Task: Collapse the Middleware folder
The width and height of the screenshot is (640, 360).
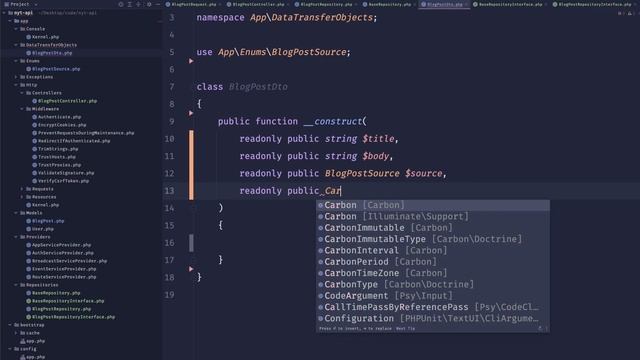Action: (x=22, y=109)
